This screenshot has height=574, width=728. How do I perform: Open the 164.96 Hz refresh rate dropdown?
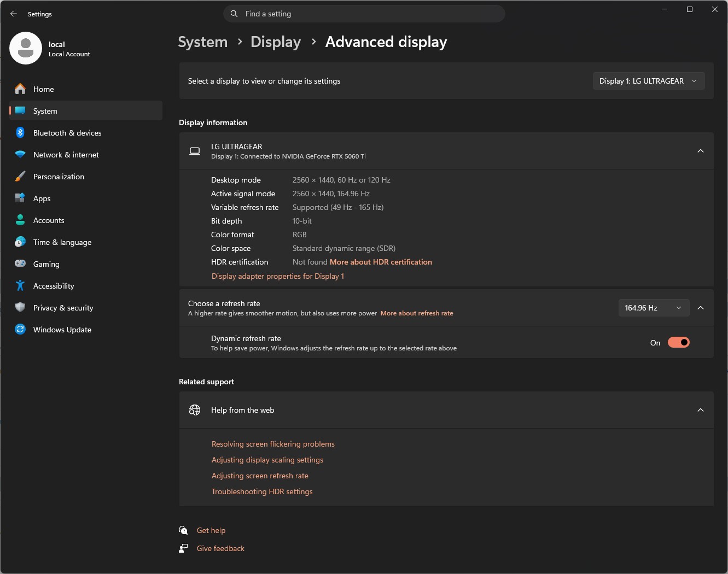tap(653, 308)
